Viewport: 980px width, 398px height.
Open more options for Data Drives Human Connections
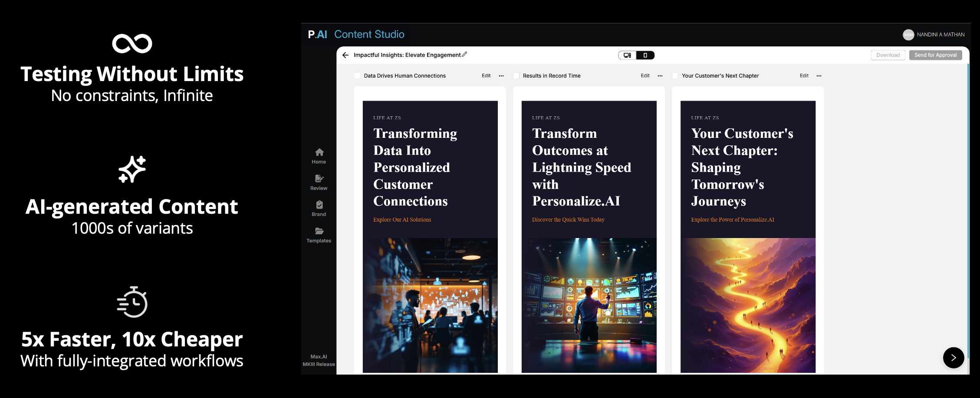[x=501, y=76]
